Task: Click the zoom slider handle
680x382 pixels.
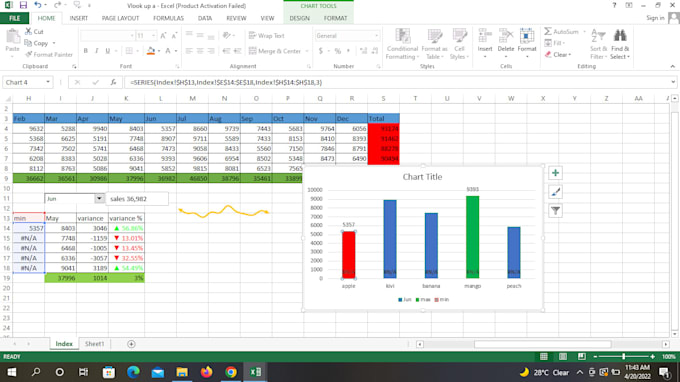Action: tap(624, 356)
